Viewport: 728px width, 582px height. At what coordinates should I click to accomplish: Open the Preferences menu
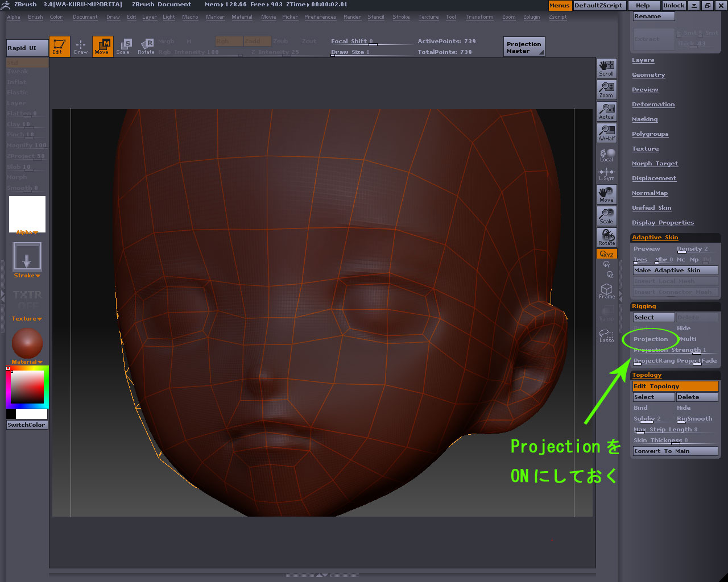pyautogui.click(x=320, y=17)
